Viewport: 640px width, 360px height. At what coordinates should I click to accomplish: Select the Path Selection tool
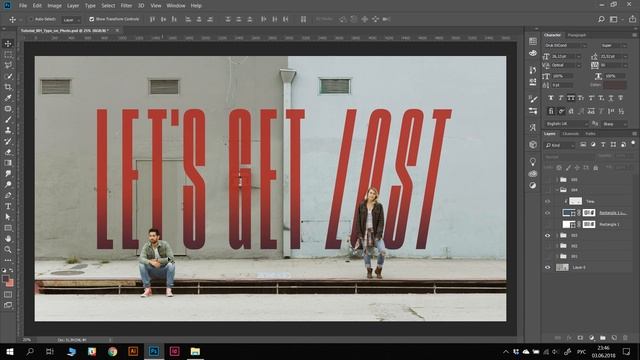click(8, 217)
